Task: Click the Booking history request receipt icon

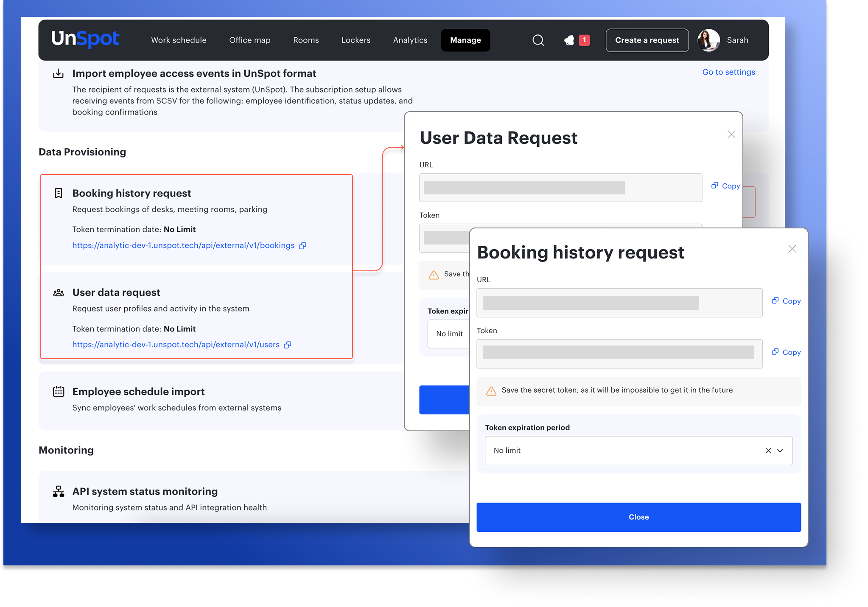Action: point(59,194)
